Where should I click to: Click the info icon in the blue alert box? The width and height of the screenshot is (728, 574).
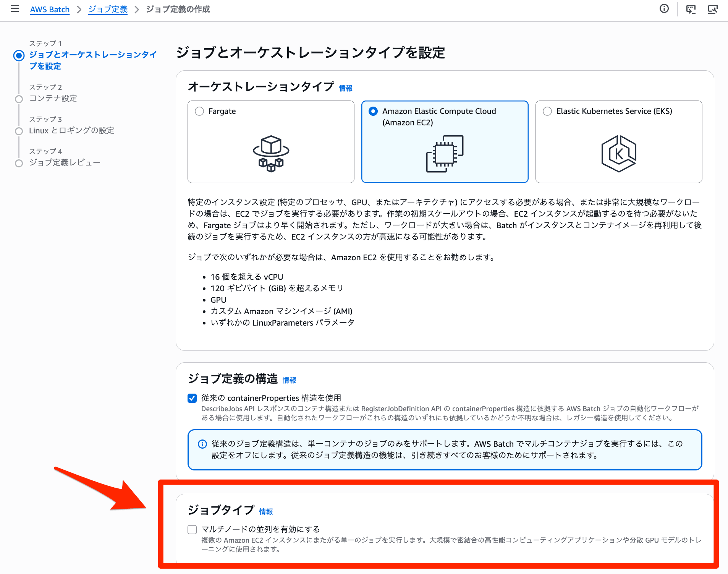pyautogui.click(x=202, y=444)
